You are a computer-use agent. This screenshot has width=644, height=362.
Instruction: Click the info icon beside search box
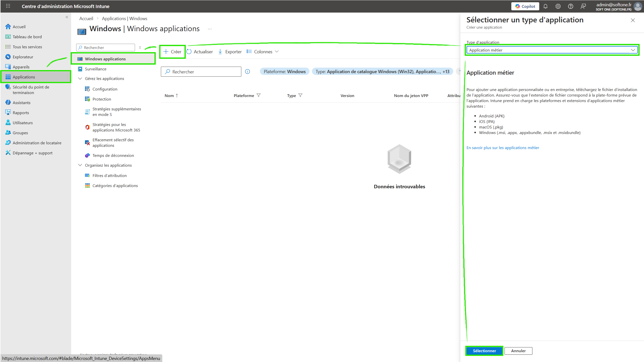pyautogui.click(x=247, y=72)
